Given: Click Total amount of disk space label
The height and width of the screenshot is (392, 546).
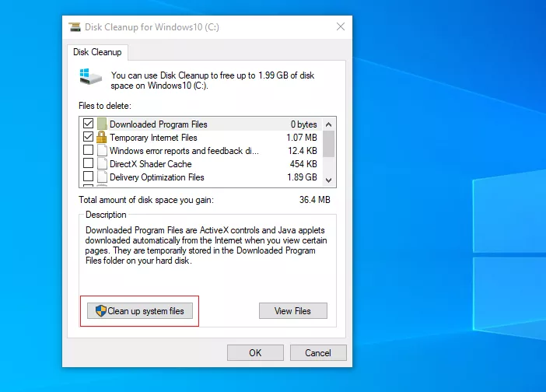Looking at the screenshot, I should click(x=146, y=200).
